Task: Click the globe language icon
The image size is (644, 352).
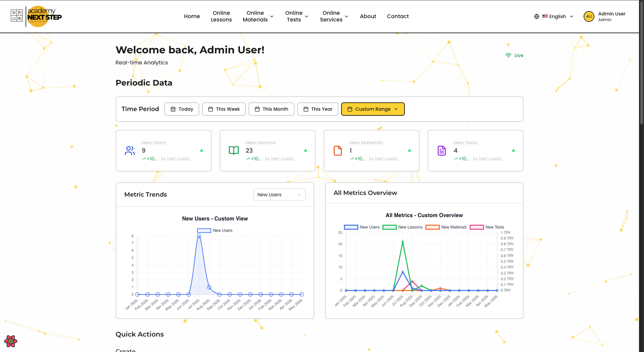Action: (x=537, y=16)
